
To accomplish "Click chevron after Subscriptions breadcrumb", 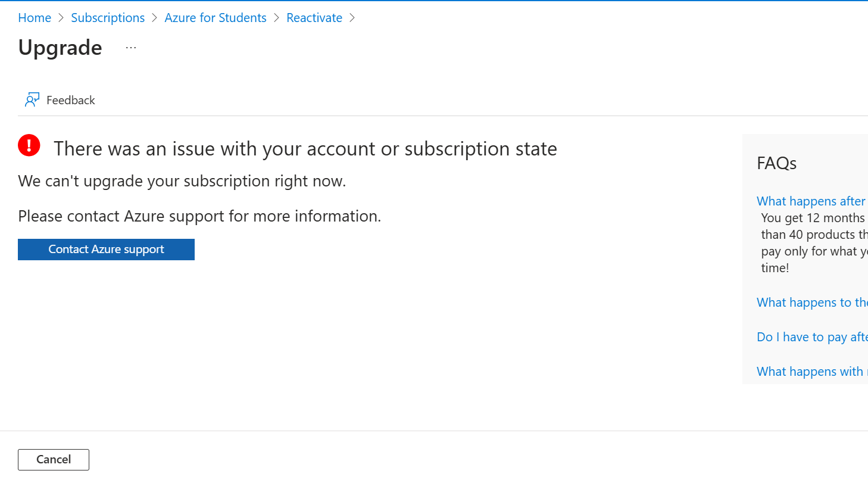I will pos(155,18).
